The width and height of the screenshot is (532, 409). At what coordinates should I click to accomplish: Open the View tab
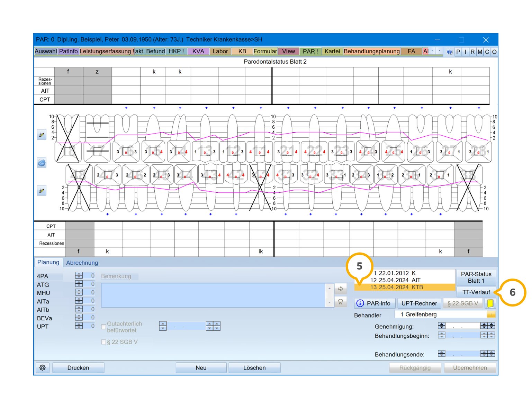click(288, 51)
